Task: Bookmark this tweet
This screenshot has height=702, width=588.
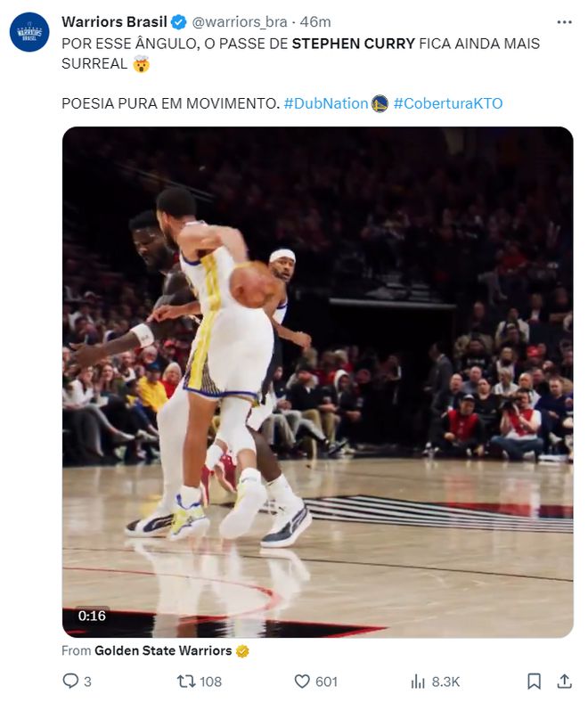Action: tap(534, 682)
